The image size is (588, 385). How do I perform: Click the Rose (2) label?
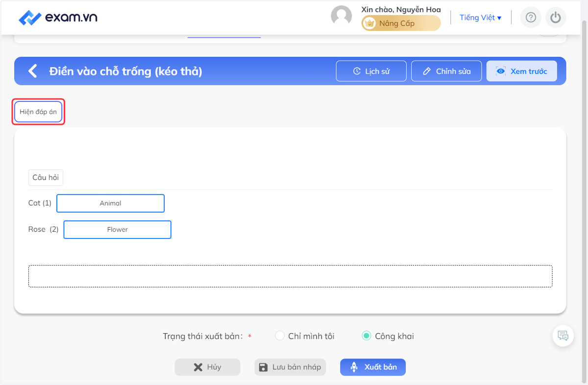pos(43,229)
